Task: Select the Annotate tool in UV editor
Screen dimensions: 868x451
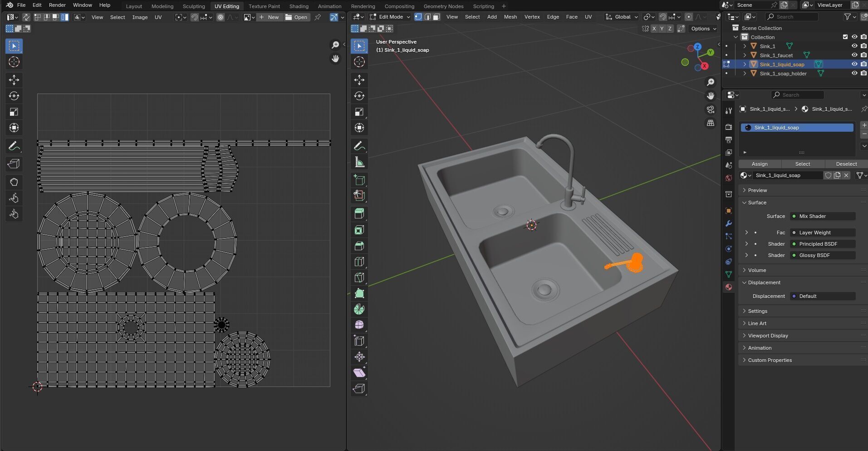Action: [14, 146]
